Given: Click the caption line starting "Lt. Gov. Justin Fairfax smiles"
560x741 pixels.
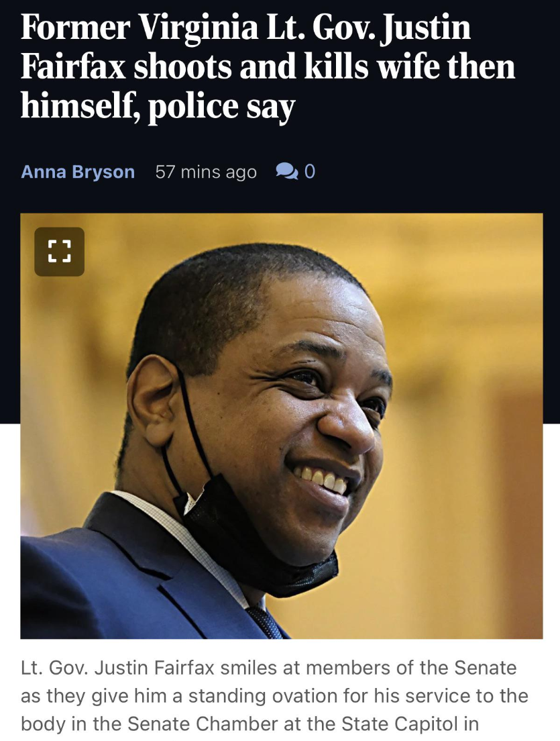Looking at the screenshot, I should 269,668.
